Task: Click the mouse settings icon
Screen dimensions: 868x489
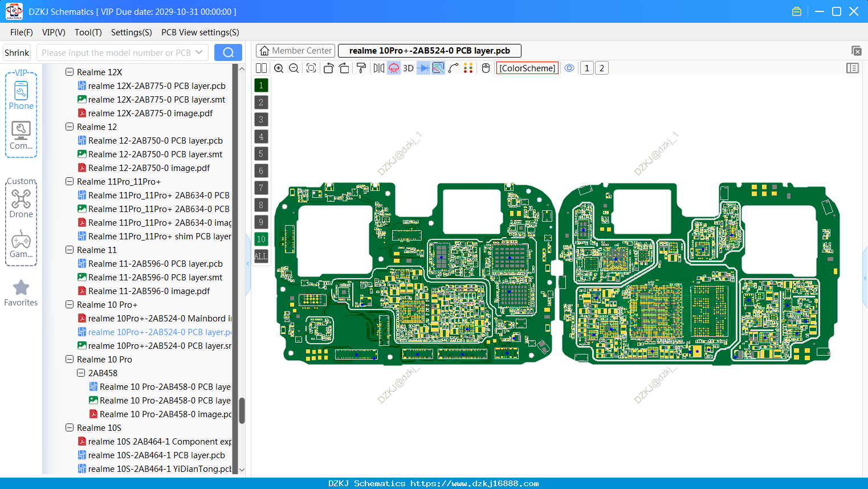Action: [486, 68]
